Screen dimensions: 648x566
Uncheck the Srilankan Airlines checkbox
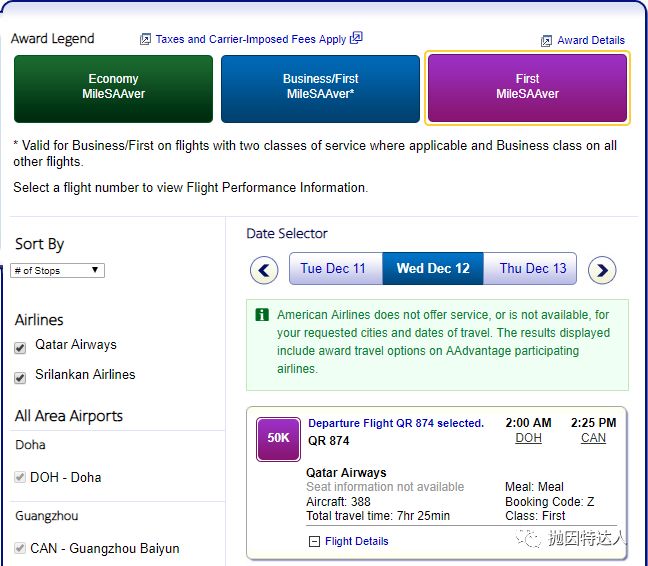[x=20, y=378]
